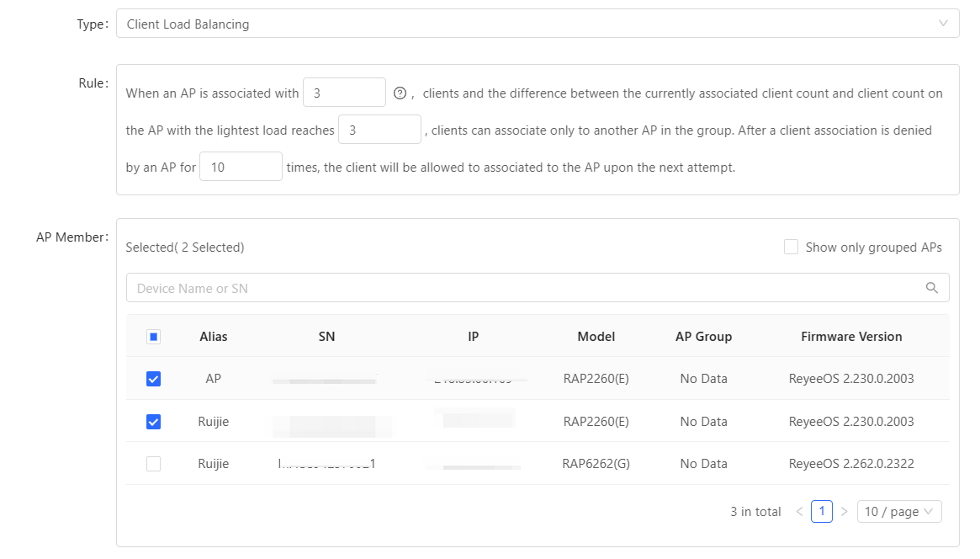
Task: Select page 1 in pagination
Action: [x=821, y=512]
